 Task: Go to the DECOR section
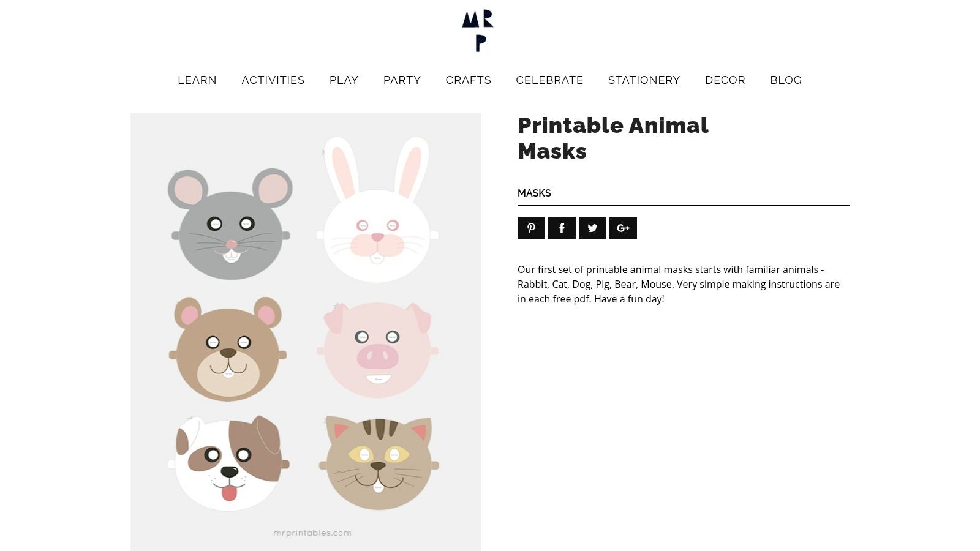(725, 80)
